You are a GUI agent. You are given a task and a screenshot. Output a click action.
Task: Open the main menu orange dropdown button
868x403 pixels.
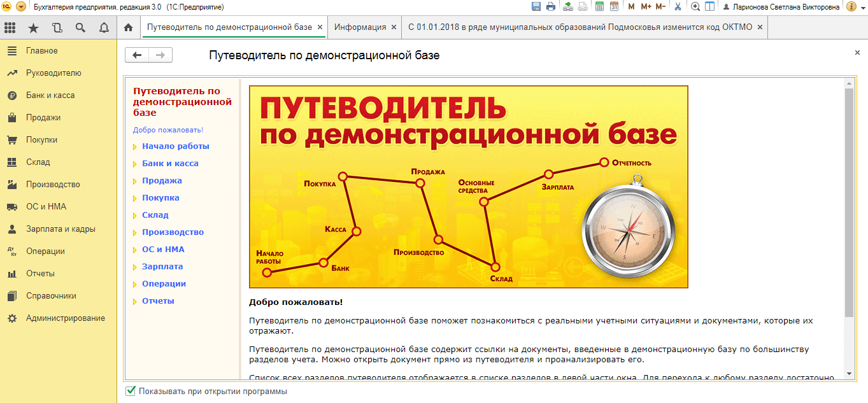point(21,6)
